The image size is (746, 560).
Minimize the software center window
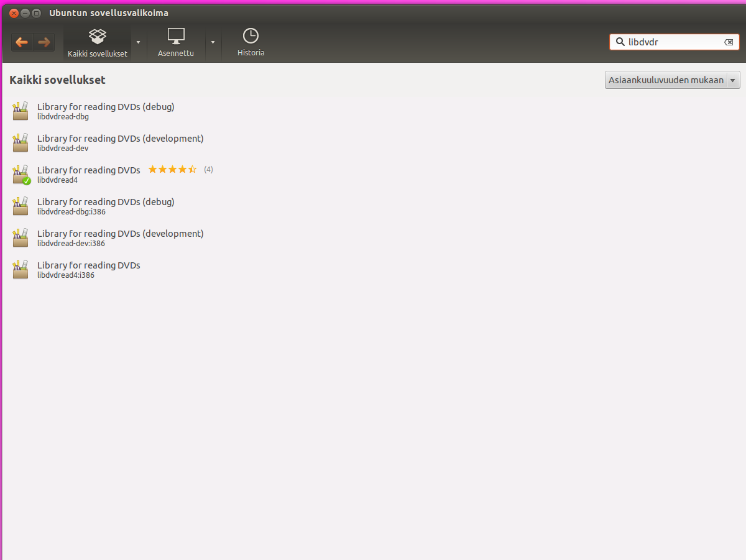[x=25, y=13]
